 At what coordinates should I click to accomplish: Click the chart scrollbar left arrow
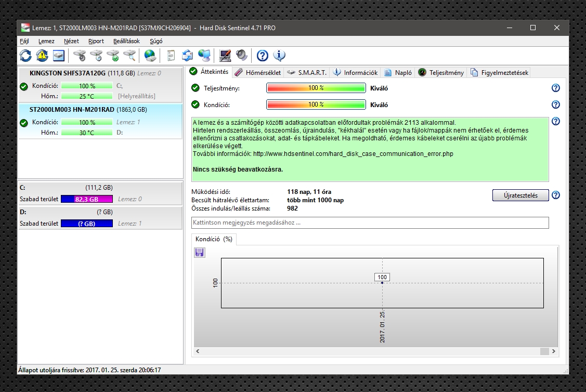pos(198,351)
